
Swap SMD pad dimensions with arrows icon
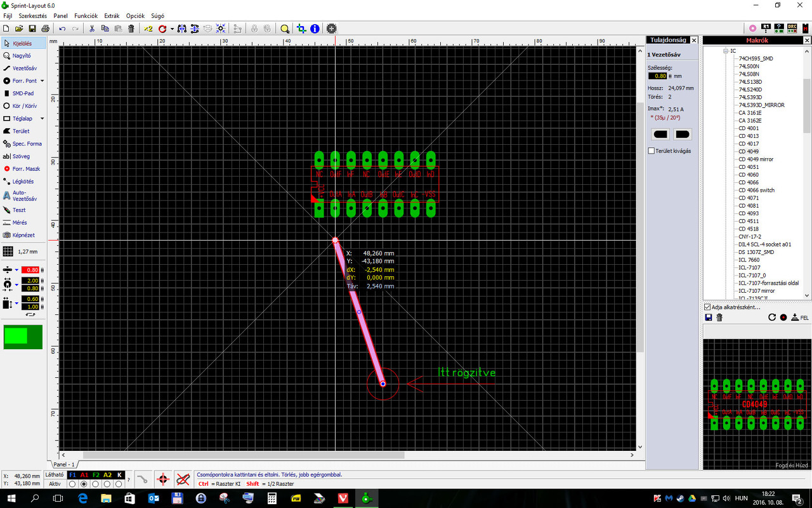pos(30,314)
